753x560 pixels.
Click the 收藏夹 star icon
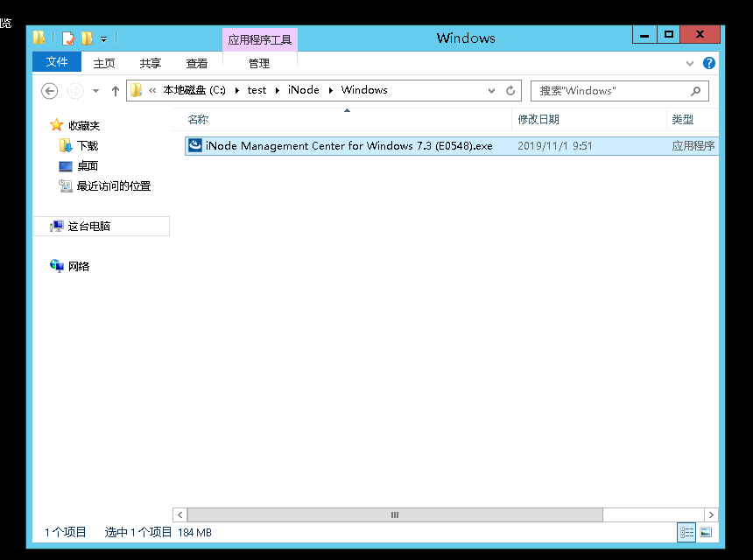click(57, 125)
